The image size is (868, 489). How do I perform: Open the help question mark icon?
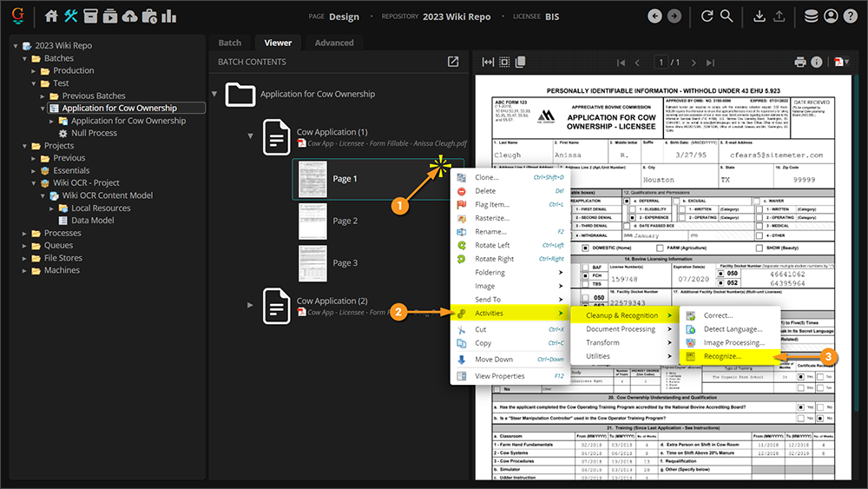coord(851,17)
